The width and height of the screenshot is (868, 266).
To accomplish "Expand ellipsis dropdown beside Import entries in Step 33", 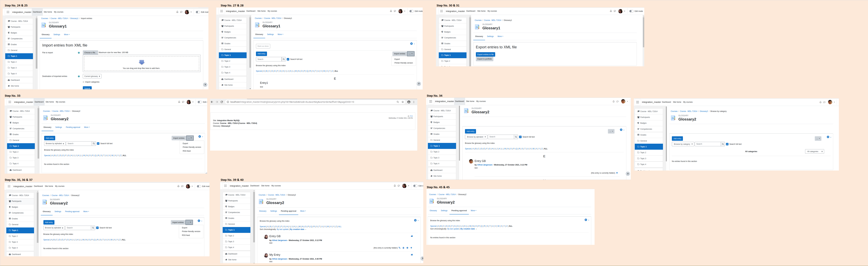I will (x=190, y=138).
